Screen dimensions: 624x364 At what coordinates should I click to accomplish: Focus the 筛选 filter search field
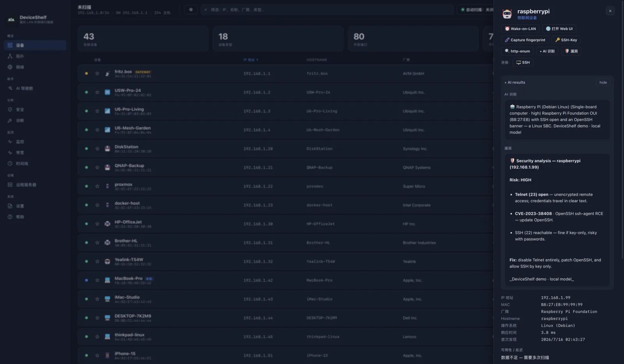tap(327, 10)
